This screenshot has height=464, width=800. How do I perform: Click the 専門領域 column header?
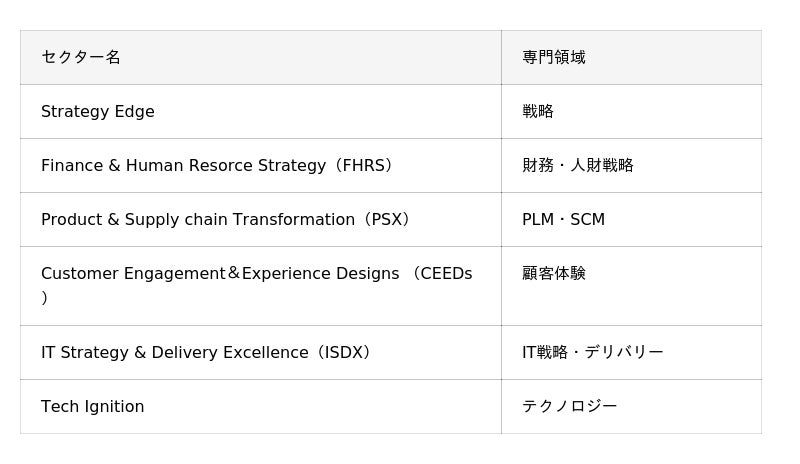554,57
